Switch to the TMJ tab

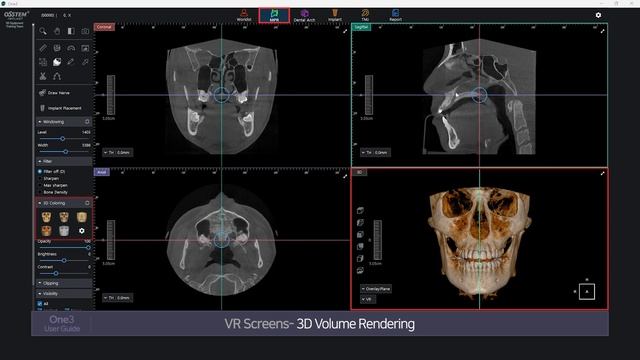(365, 16)
